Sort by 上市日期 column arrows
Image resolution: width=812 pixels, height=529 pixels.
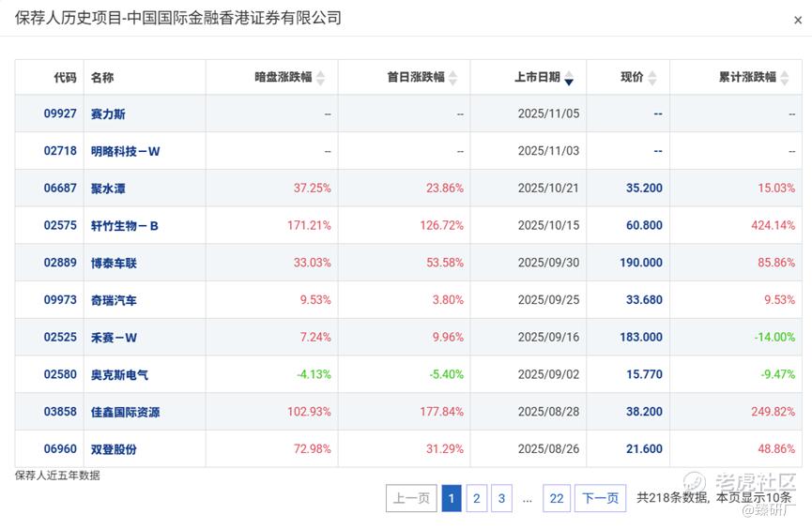[569, 78]
